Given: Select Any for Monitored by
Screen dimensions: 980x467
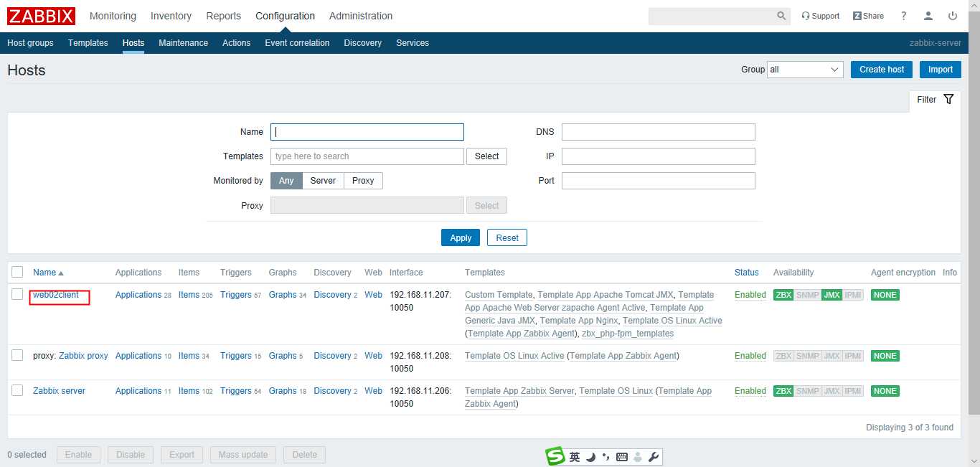Looking at the screenshot, I should pyautogui.click(x=286, y=181).
